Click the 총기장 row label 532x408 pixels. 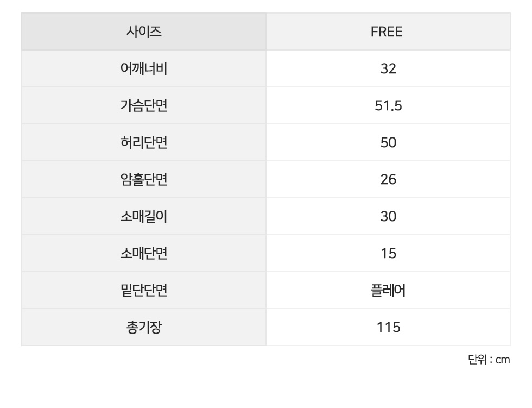pyautogui.click(x=144, y=328)
